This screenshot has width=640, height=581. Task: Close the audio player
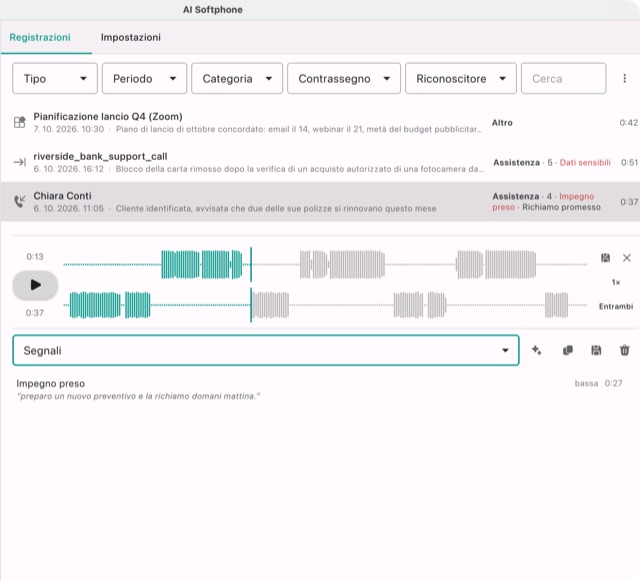pyautogui.click(x=627, y=258)
